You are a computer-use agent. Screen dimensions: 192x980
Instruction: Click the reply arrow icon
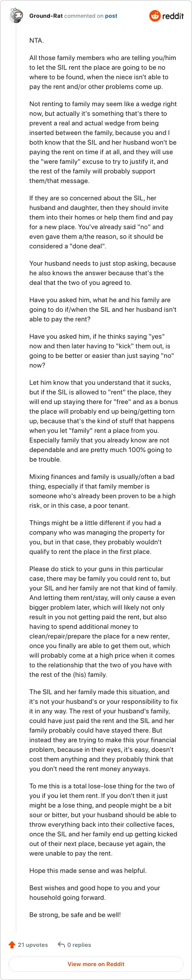(x=61, y=944)
